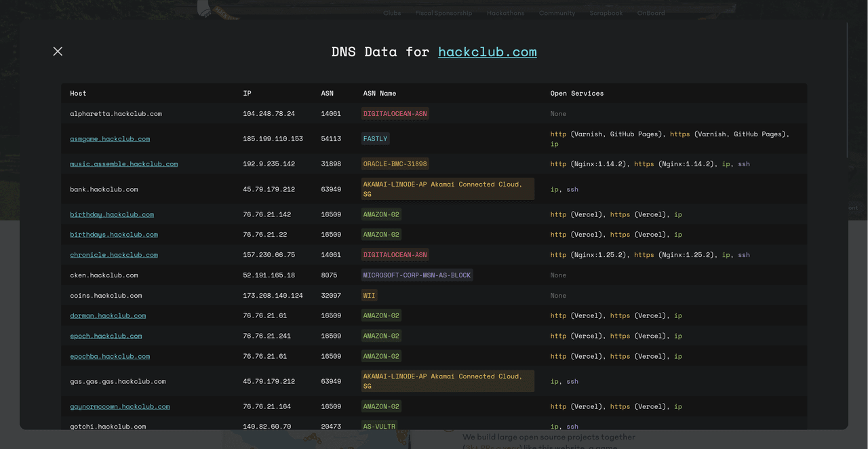Open music.assemble.hackclub.com host link

click(x=123, y=164)
